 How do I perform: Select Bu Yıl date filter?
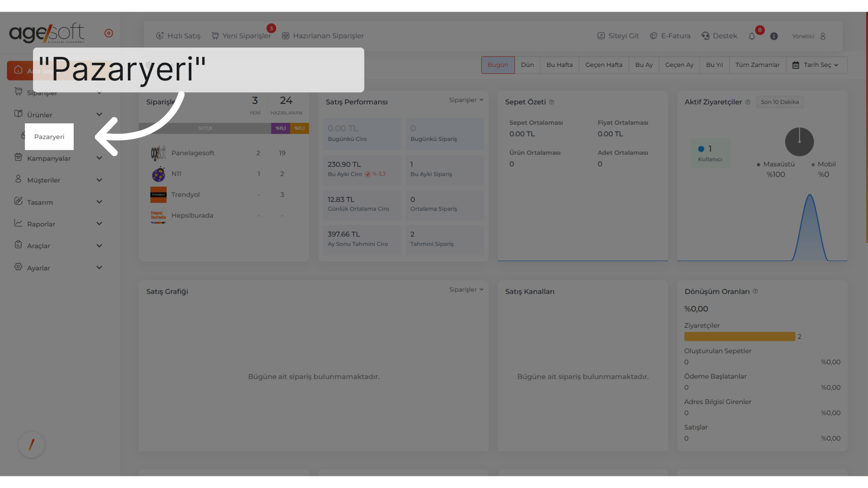pyautogui.click(x=714, y=65)
